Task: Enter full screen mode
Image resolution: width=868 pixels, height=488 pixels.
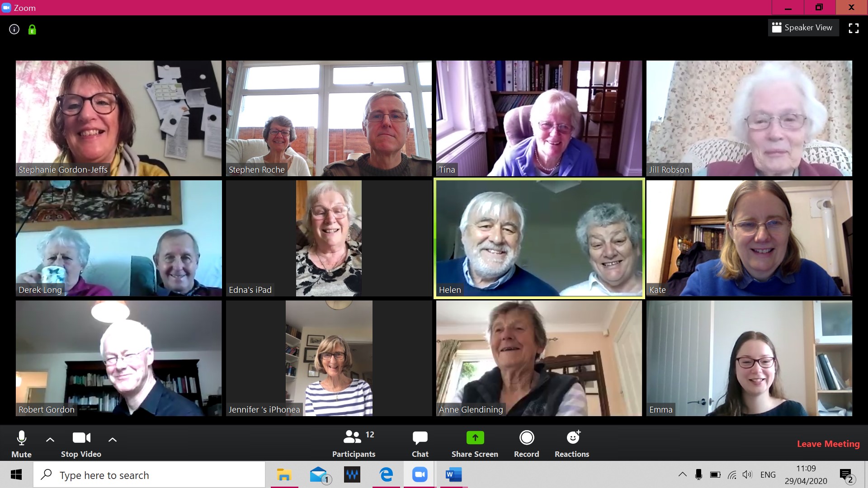Action: tap(854, 28)
